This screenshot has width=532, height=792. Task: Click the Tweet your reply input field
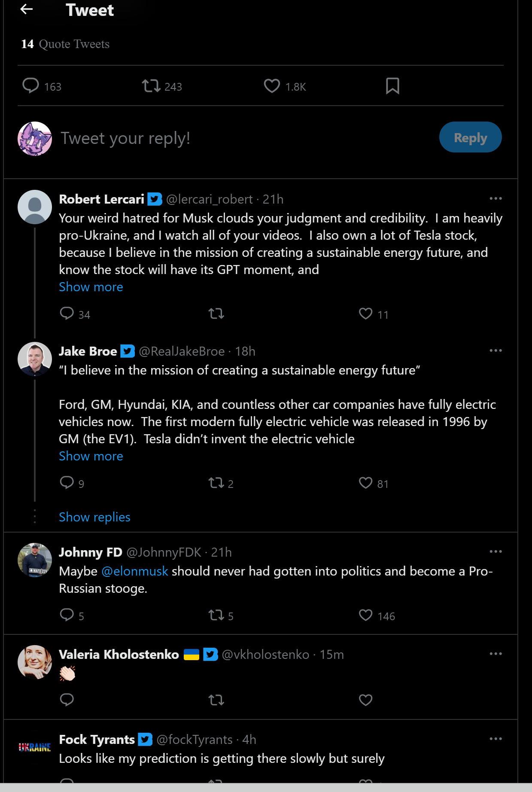[215, 138]
